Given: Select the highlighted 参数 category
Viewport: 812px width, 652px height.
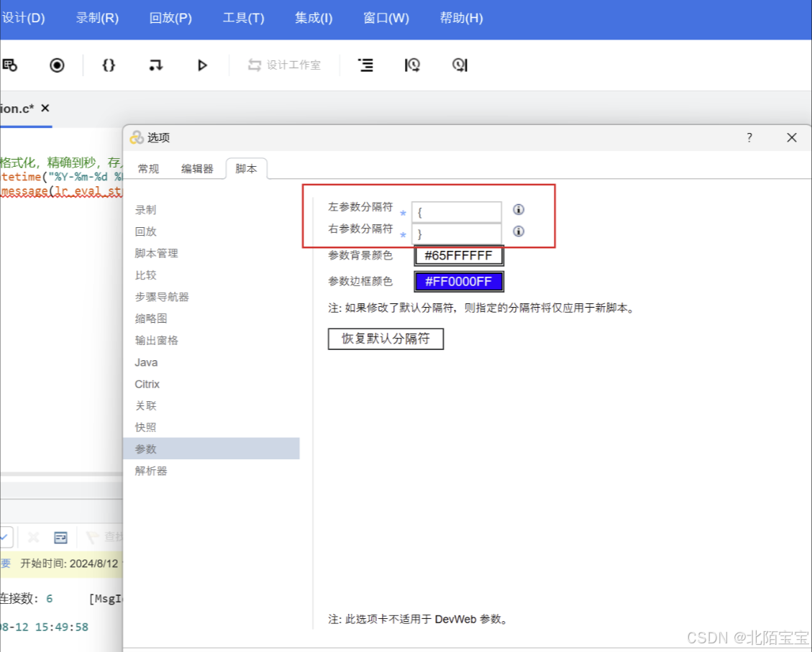Looking at the screenshot, I should coord(211,449).
